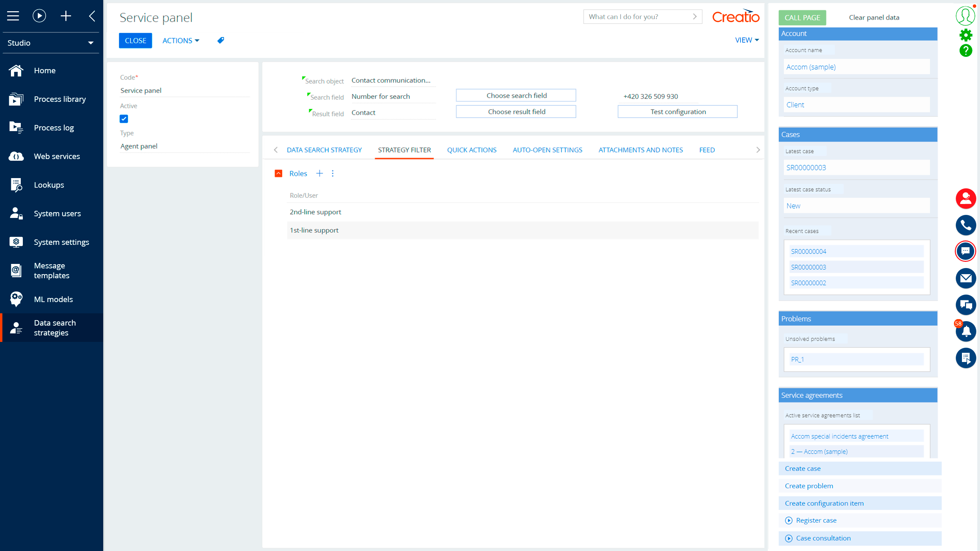Open the ATTACHMENTS AND NOTES tab

coord(641,150)
